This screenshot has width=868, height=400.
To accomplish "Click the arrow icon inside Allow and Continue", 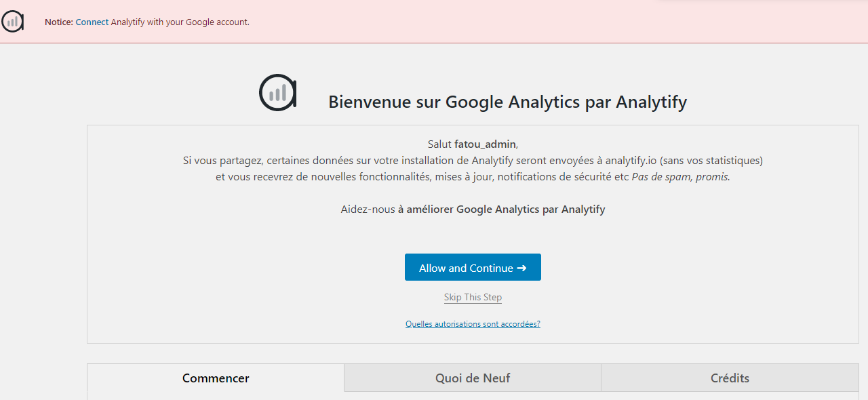I will (521, 268).
